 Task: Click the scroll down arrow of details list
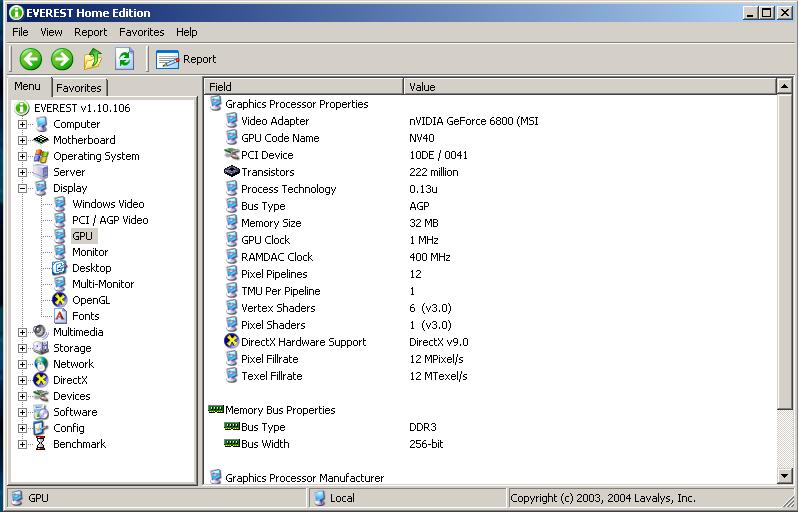(785, 476)
